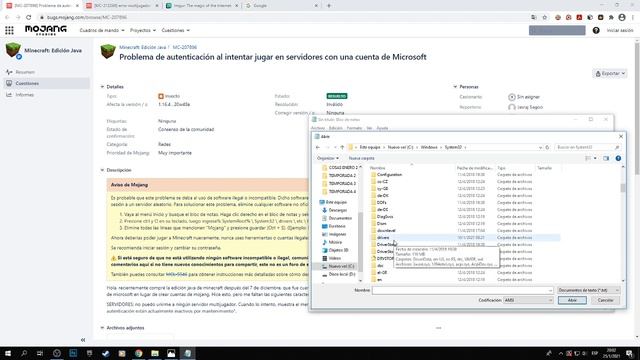Open the blue help icon in Abrir dialog

click(618, 158)
